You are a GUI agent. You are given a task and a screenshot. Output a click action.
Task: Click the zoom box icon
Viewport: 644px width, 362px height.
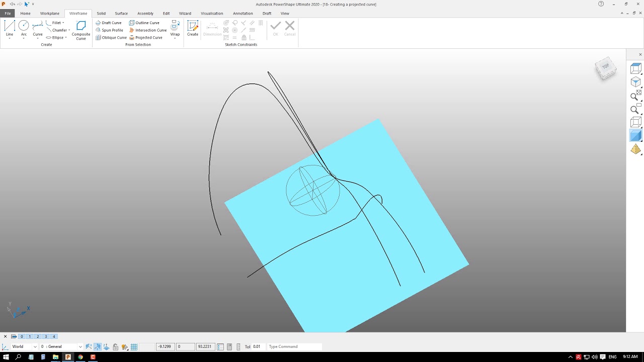tap(636, 109)
